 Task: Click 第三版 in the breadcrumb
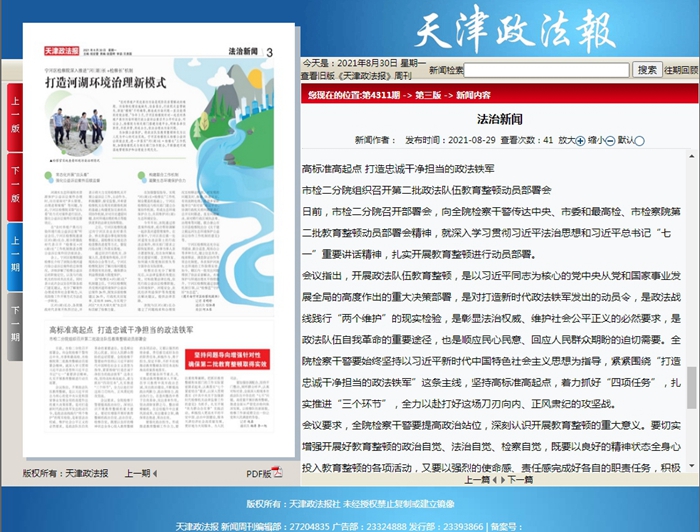428,95
